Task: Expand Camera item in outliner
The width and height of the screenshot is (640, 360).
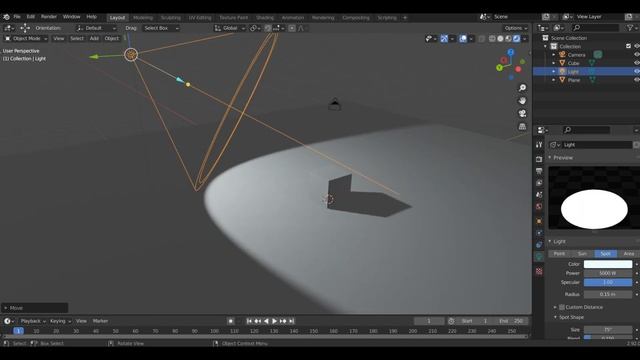Action: 554,55
